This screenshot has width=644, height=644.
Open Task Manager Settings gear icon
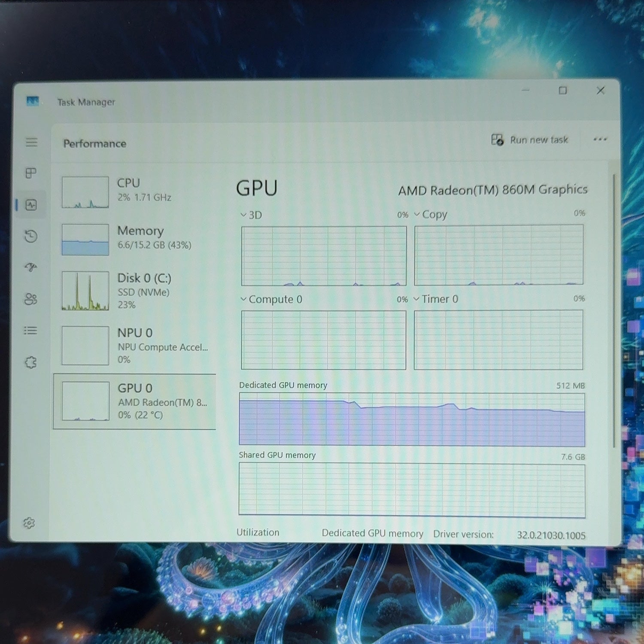click(x=29, y=523)
